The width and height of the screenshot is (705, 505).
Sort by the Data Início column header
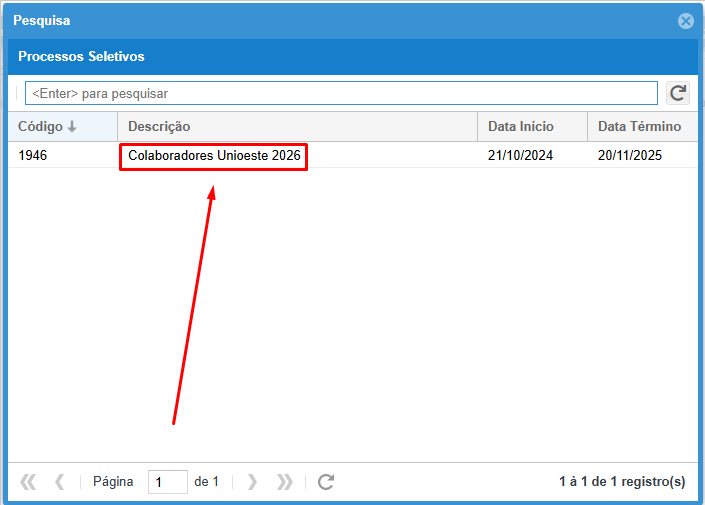coord(520,127)
